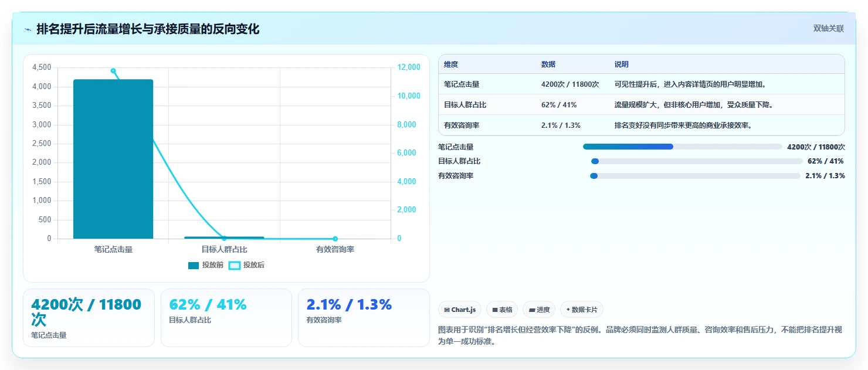The image size is (868, 370).
Task: Click the 有效咨询率 progress bar
Action: [695, 176]
